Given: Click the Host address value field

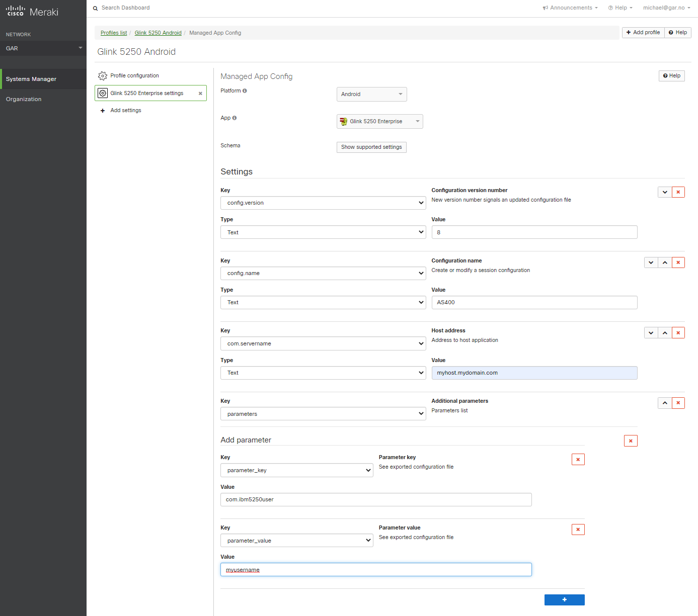Looking at the screenshot, I should coord(534,373).
